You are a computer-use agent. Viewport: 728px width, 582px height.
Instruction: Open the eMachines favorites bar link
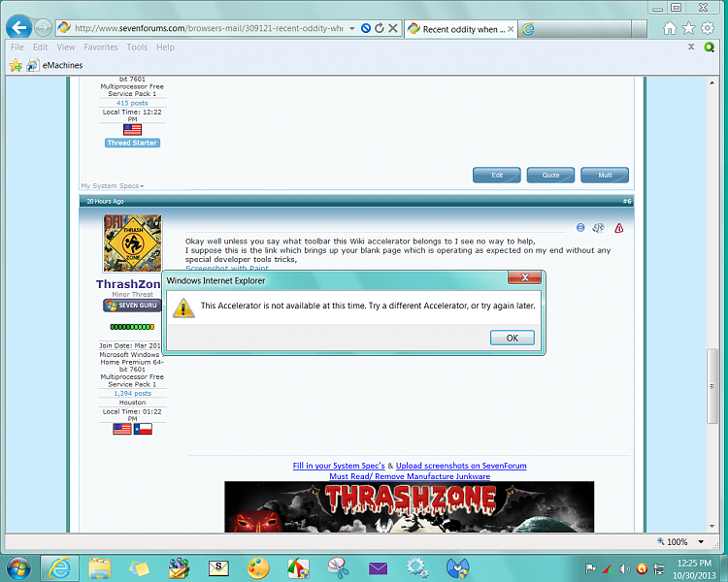click(x=54, y=65)
